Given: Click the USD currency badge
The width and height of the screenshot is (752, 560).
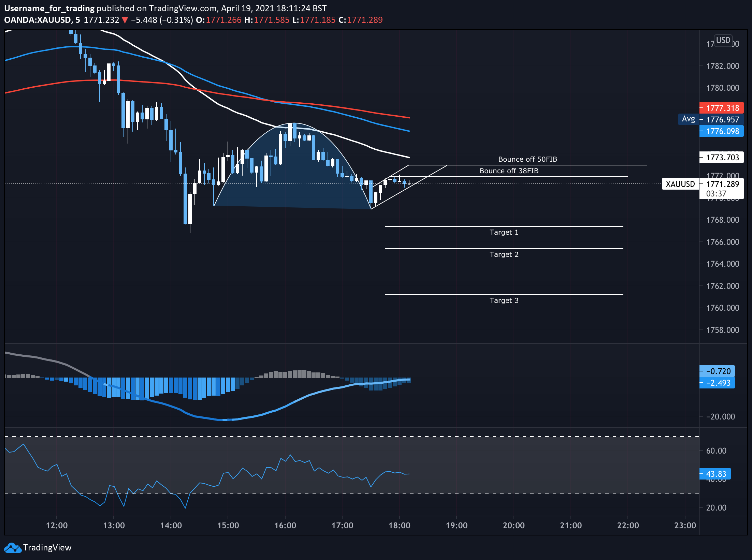Looking at the screenshot, I should point(723,40).
